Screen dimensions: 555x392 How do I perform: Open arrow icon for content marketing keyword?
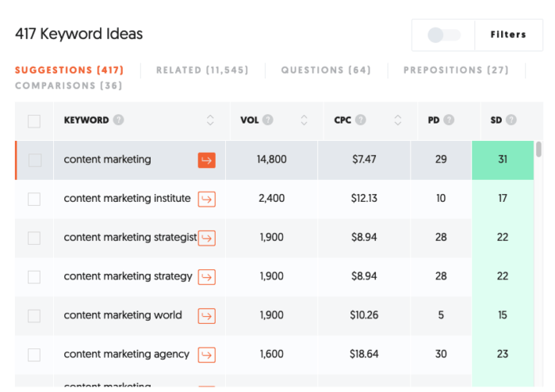207,160
